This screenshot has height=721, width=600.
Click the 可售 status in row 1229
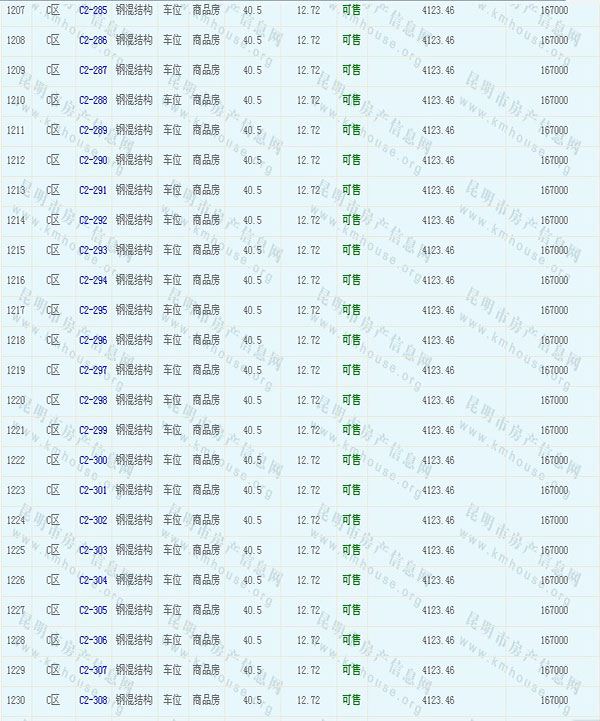click(x=351, y=670)
